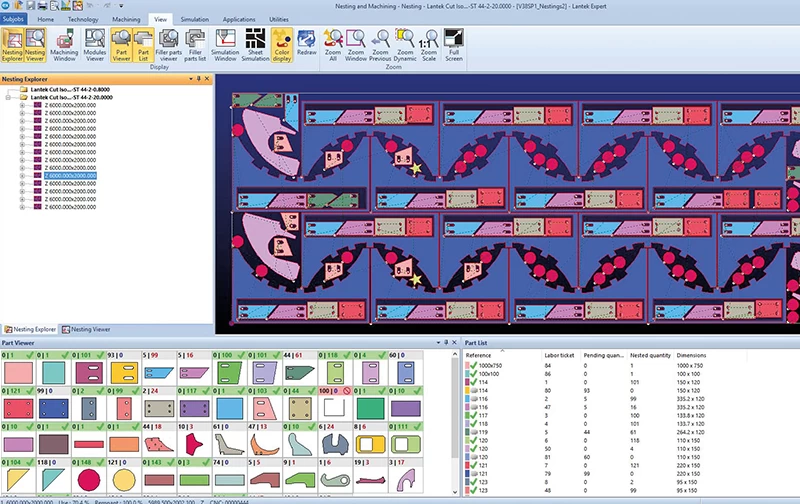800x504 pixels.
Task: Switch to Full Screen view
Action: click(x=454, y=45)
